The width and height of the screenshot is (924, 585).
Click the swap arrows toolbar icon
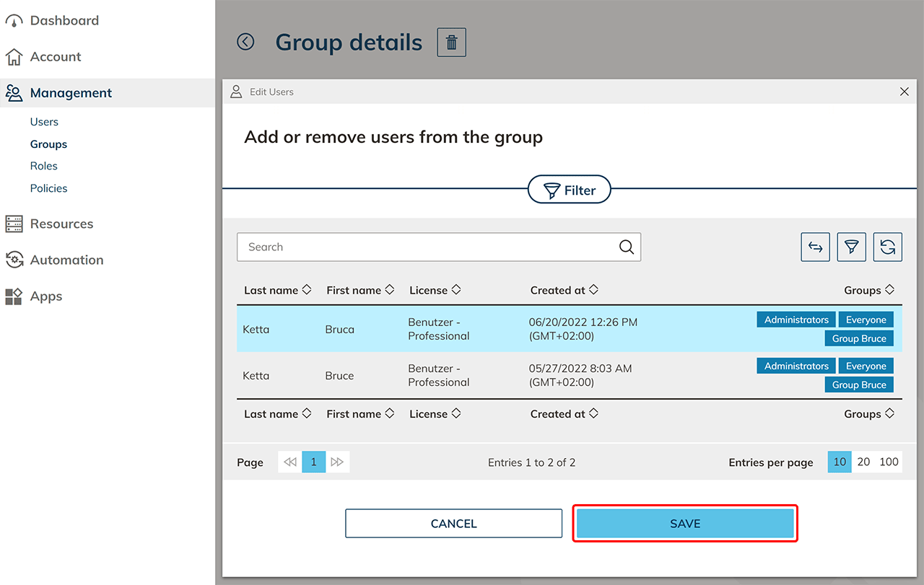815,247
